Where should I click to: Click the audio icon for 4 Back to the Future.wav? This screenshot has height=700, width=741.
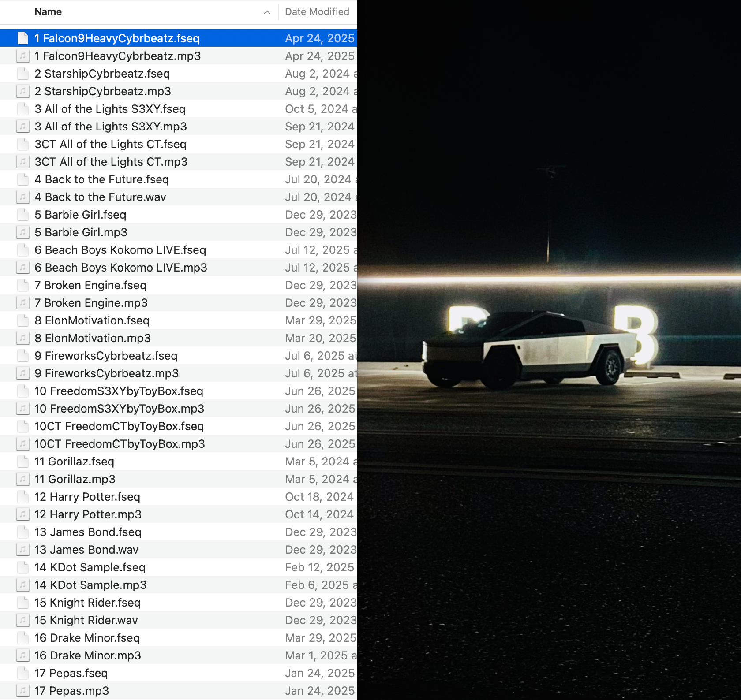(23, 197)
